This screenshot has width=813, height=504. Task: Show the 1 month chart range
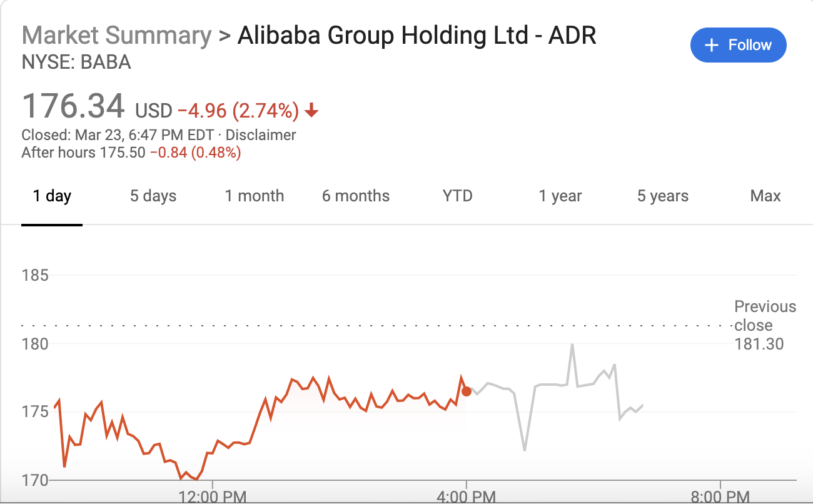pos(255,196)
